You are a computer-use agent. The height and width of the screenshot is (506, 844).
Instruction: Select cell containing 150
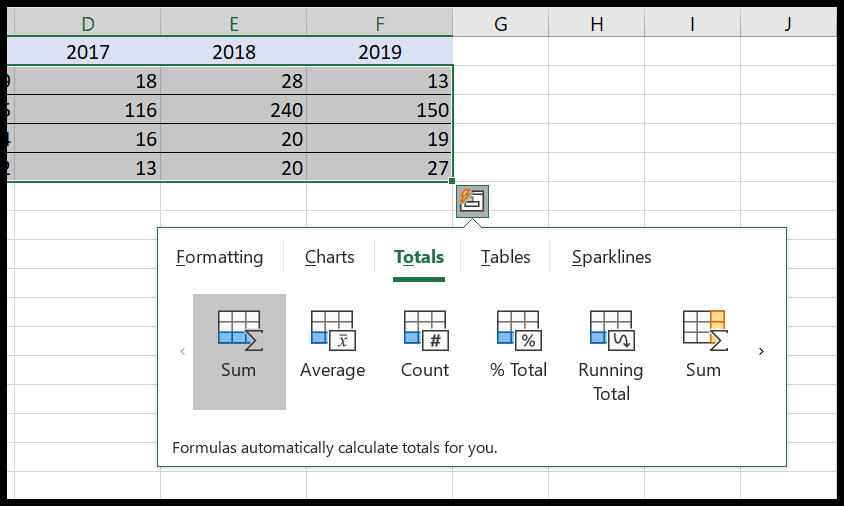(x=379, y=110)
